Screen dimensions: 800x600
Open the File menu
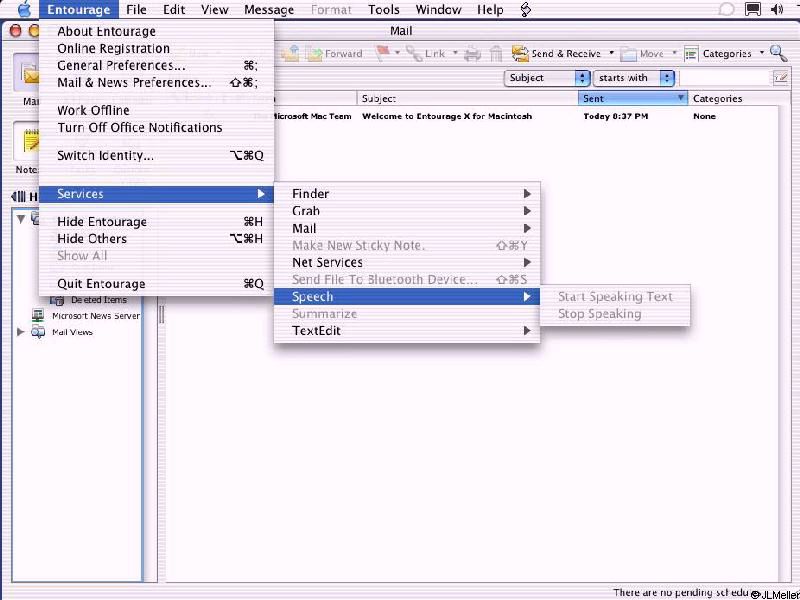pyautogui.click(x=136, y=10)
